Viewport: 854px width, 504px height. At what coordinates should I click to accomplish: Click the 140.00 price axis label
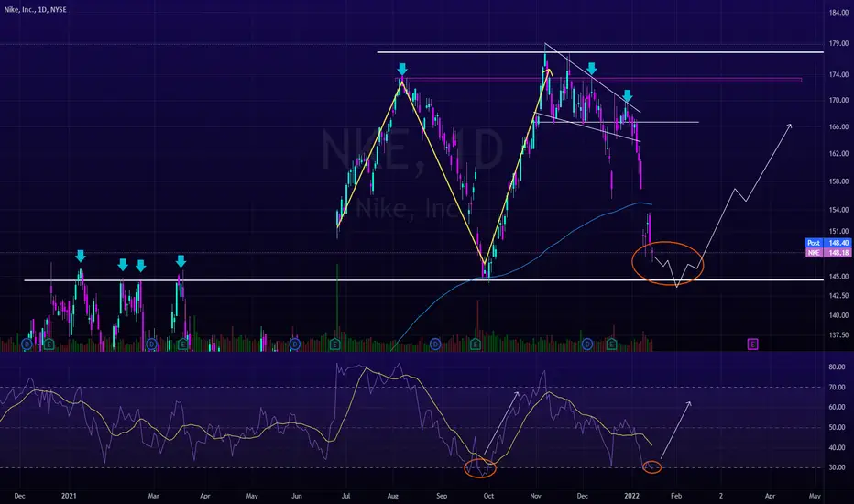(838, 315)
